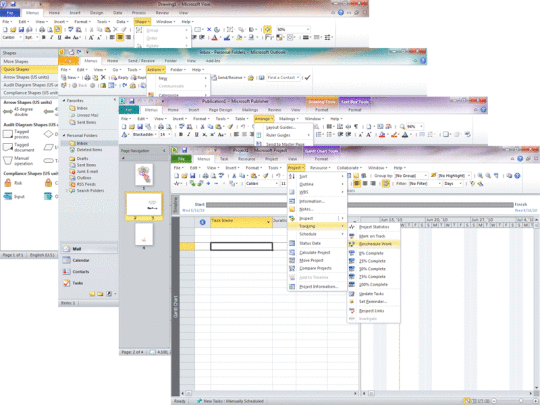Screen dimensions: 540x405
Task: Open Find a Contact box dropdown in Outlook
Action: coord(298,77)
